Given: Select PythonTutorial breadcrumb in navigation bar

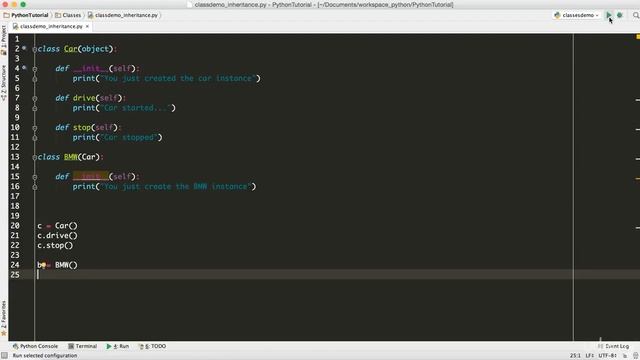Looking at the screenshot, I should (x=26, y=15).
